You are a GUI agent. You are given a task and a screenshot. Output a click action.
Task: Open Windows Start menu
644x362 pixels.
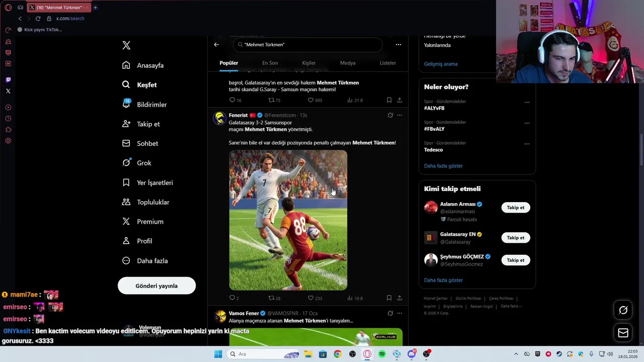coord(218,354)
